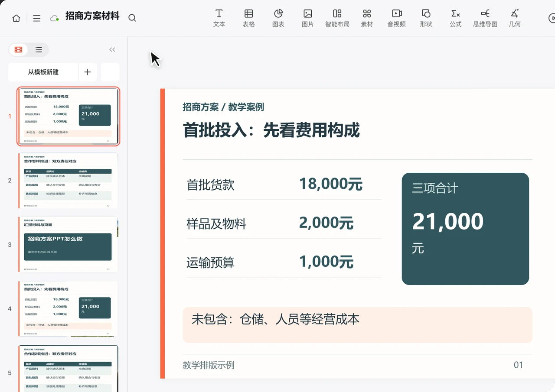Select slide 4 thumbnail
555x392 pixels.
tap(69, 308)
